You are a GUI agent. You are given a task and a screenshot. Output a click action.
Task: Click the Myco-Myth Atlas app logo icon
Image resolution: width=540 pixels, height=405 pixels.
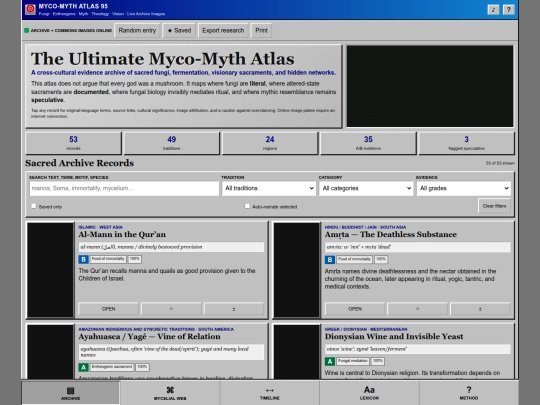30,9
